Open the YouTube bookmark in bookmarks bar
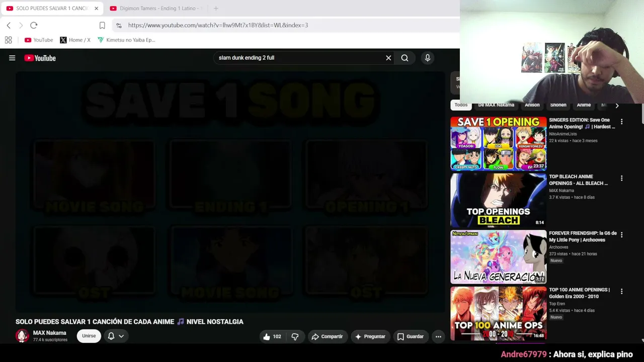644x362 pixels. tap(39, 40)
